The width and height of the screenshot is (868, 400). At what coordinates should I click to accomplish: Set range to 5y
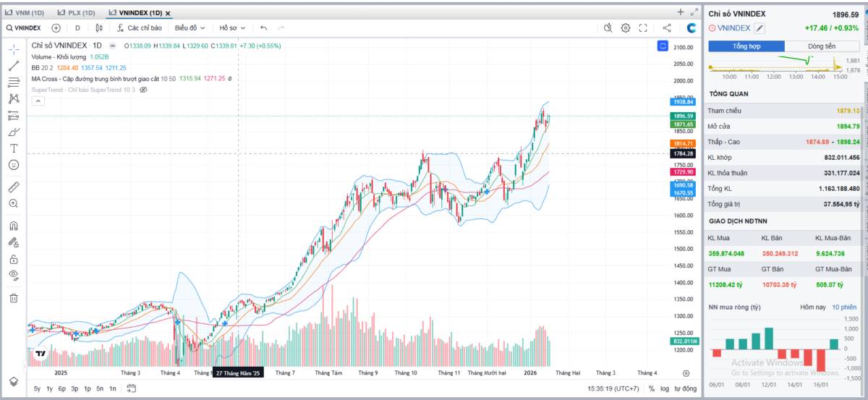click(37, 388)
